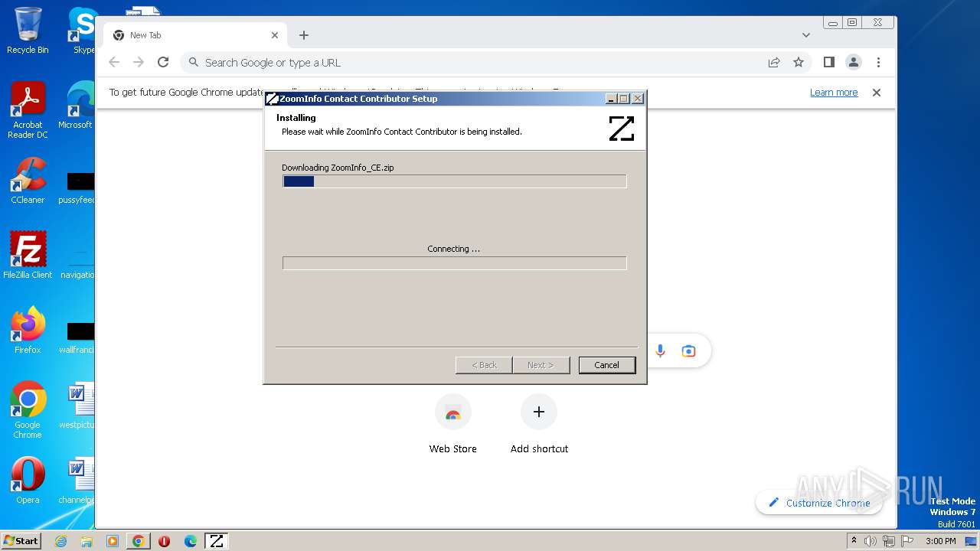Open Opera desktop icon
The width and height of the screenshot is (980, 551).
[x=28, y=481]
